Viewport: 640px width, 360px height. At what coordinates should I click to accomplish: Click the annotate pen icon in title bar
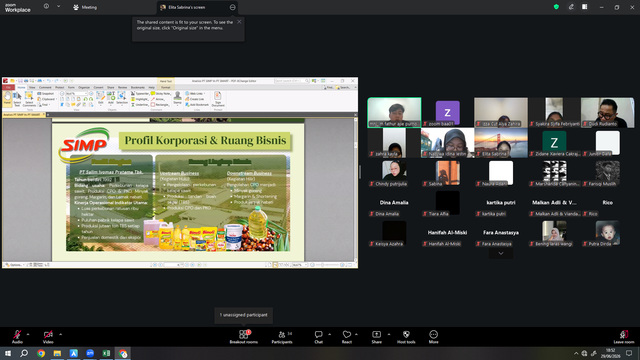571,7
